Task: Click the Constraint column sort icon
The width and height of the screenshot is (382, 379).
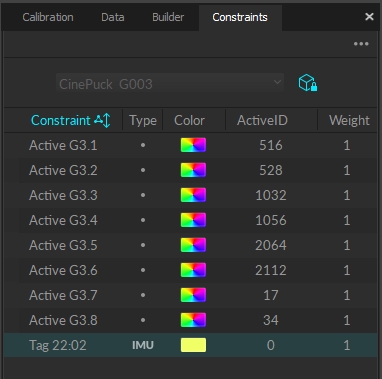Action: pyautogui.click(x=102, y=120)
